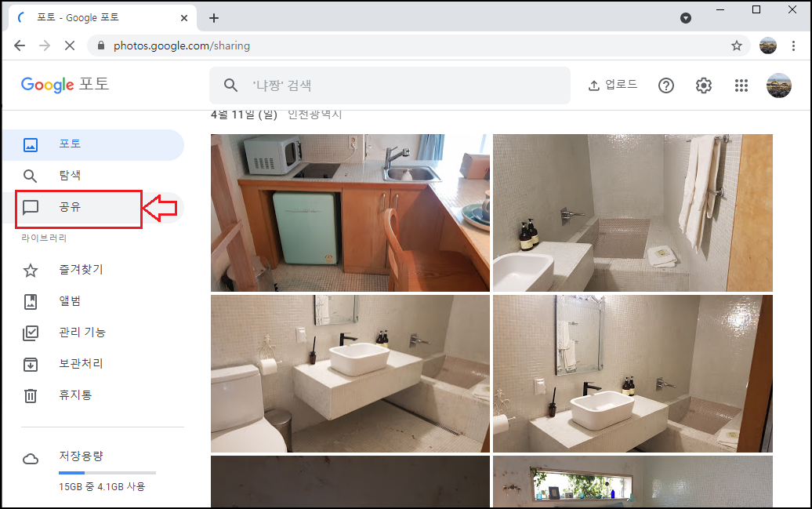Close the '포토 - Google 포토' tab
This screenshot has width=812, height=509.
(x=184, y=18)
